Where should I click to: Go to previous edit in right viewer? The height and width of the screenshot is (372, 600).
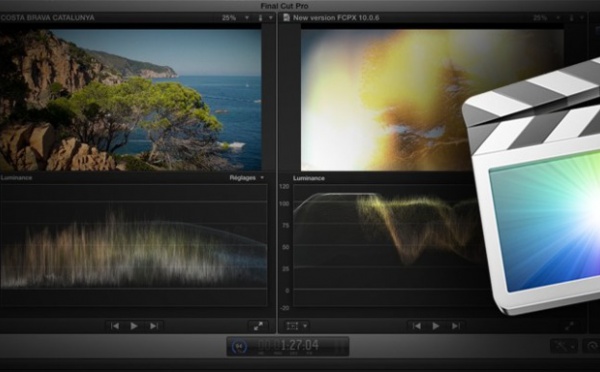point(417,326)
